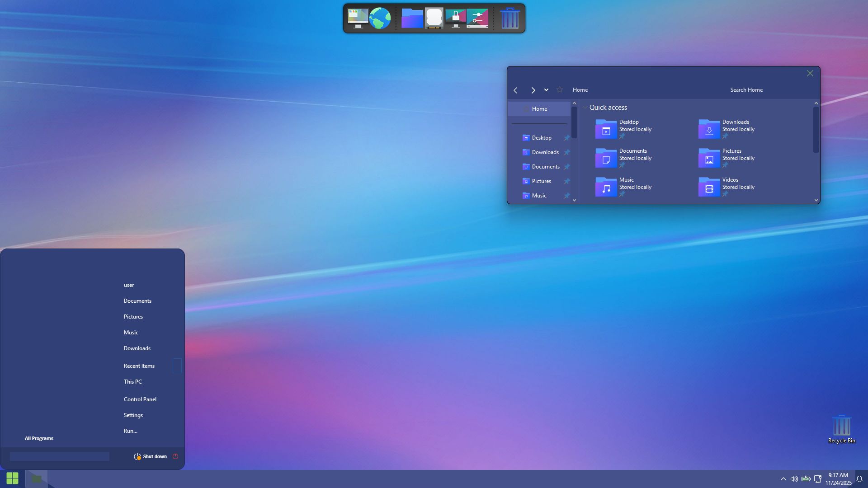Open the sliders settings icon in the dock
The width and height of the screenshot is (868, 488).
coord(478,19)
